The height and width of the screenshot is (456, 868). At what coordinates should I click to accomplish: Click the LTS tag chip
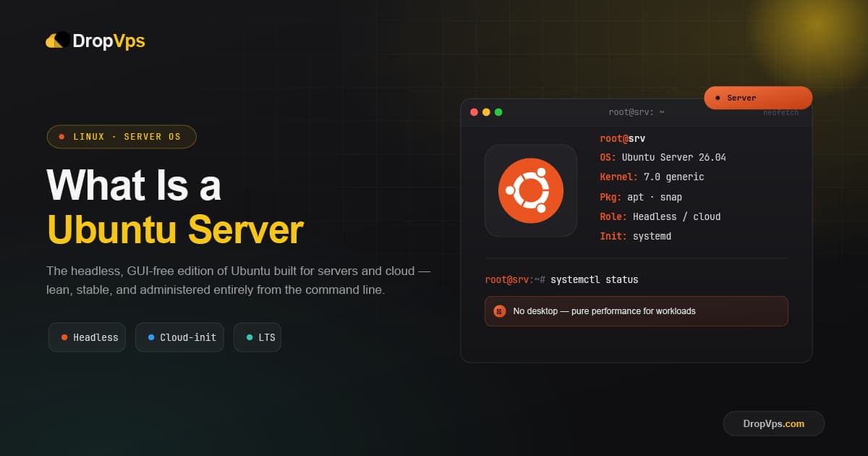pyautogui.click(x=258, y=337)
